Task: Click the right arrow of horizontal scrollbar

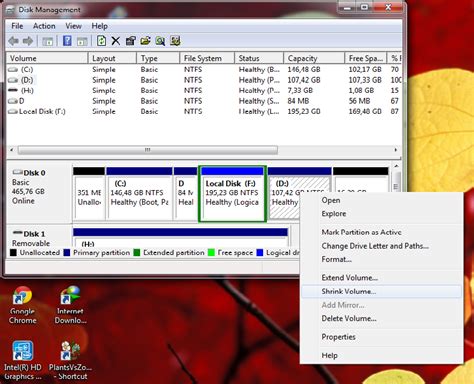Action: point(395,150)
